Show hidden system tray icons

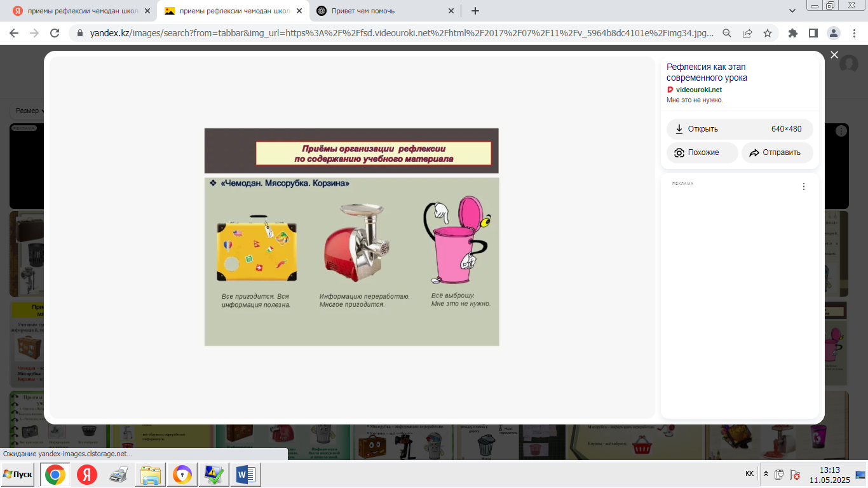pyautogui.click(x=766, y=474)
